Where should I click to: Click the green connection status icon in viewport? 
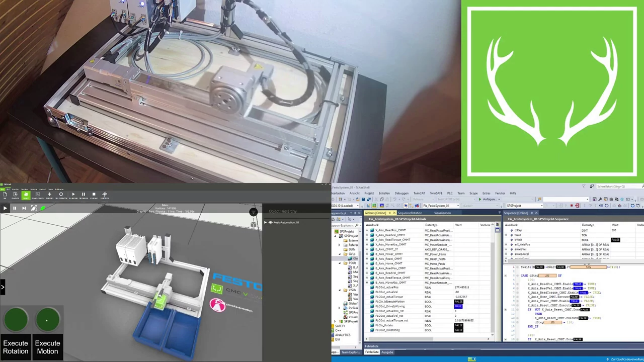[x=43, y=208]
